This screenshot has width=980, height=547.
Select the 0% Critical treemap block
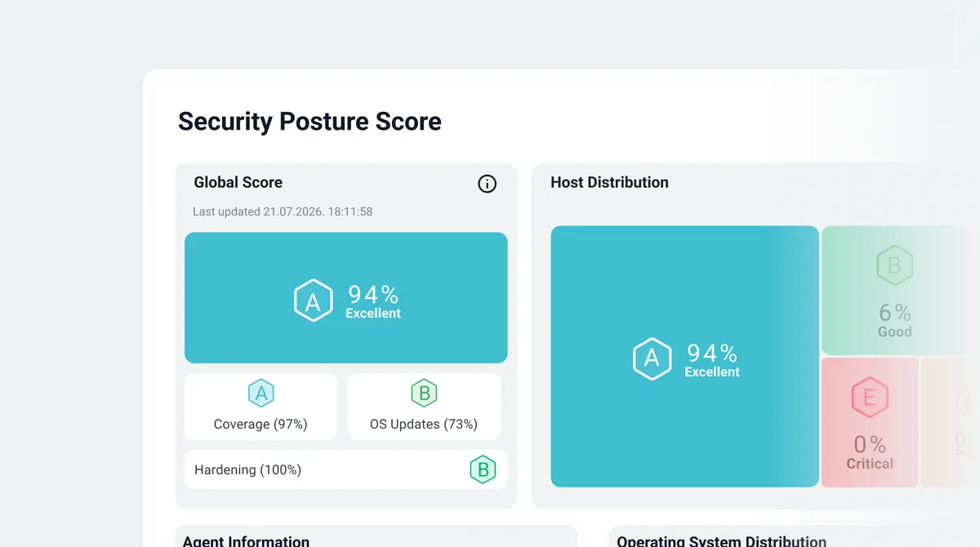coord(870,423)
